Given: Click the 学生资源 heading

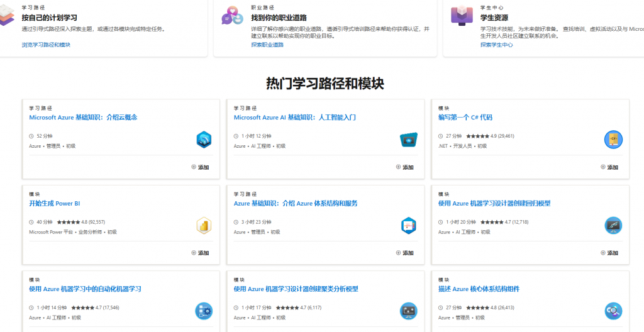Looking at the screenshot, I should (494, 18).
